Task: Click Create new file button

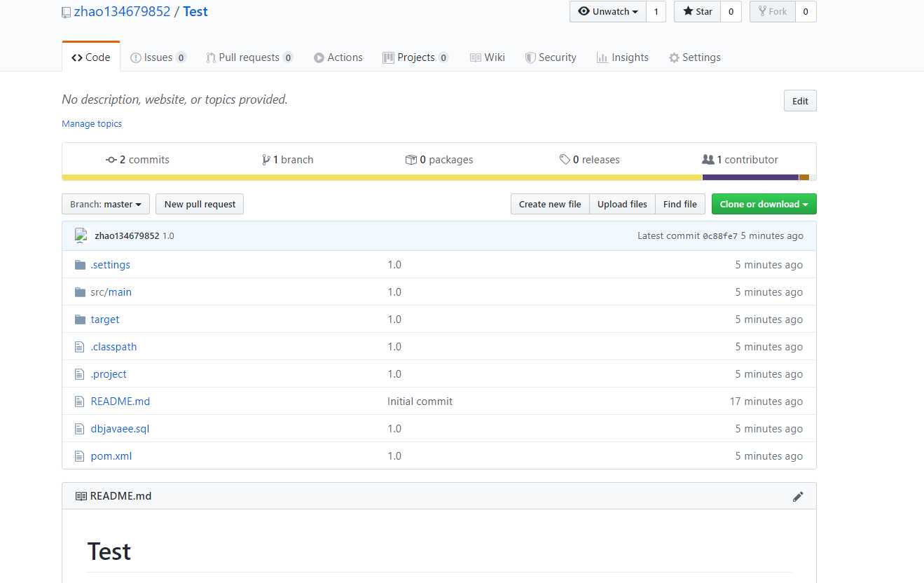Action: click(x=550, y=204)
